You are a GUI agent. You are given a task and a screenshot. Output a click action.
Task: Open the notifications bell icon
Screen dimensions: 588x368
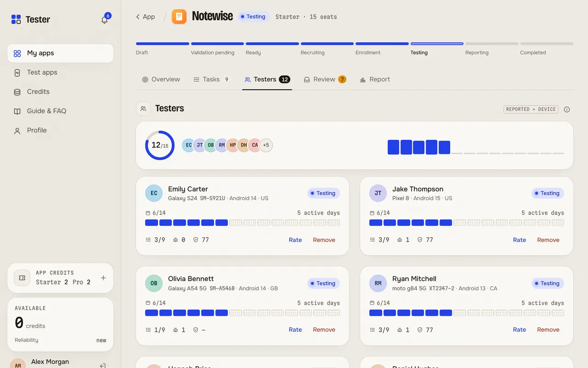105,20
